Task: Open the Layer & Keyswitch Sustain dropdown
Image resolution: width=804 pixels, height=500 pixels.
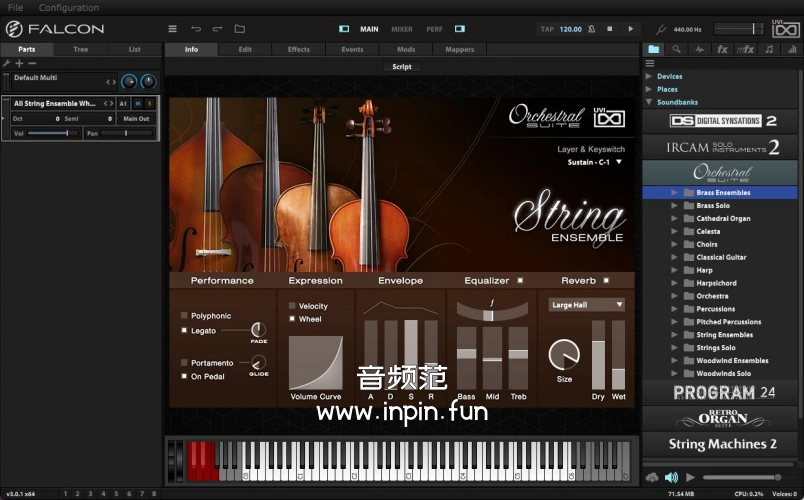Action: pyautogui.click(x=595, y=162)
